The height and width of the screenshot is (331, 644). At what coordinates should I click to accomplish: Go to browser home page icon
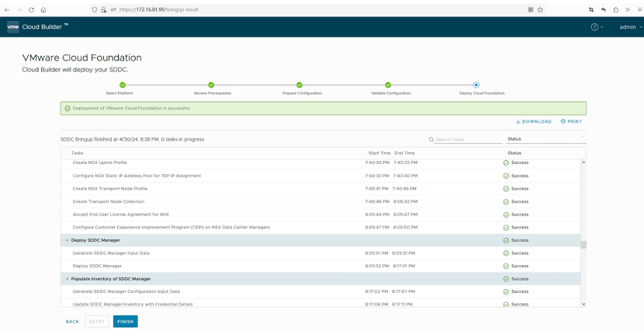coord(43,9)
